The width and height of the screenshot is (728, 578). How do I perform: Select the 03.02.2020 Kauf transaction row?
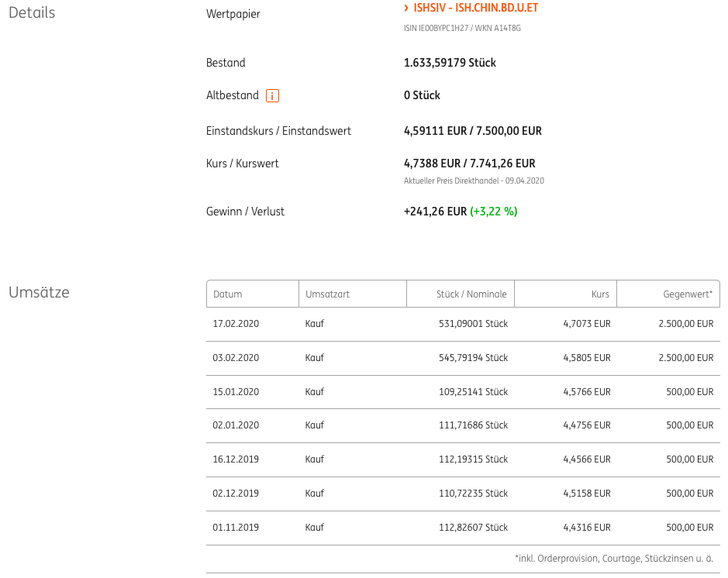463,358
